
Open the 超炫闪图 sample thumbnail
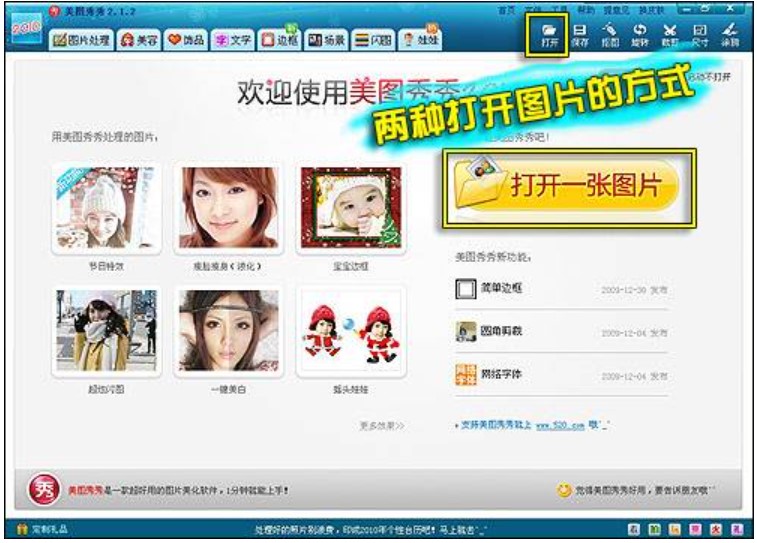click(106, 331)
